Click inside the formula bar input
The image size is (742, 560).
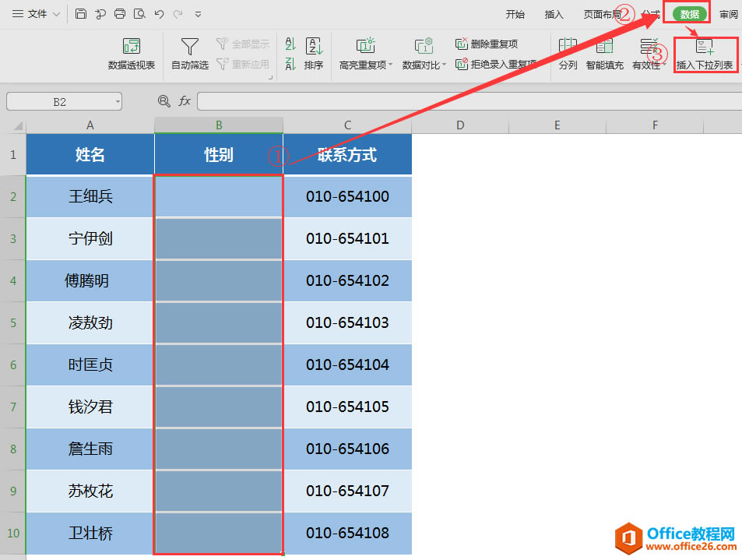tap(469, 101)
